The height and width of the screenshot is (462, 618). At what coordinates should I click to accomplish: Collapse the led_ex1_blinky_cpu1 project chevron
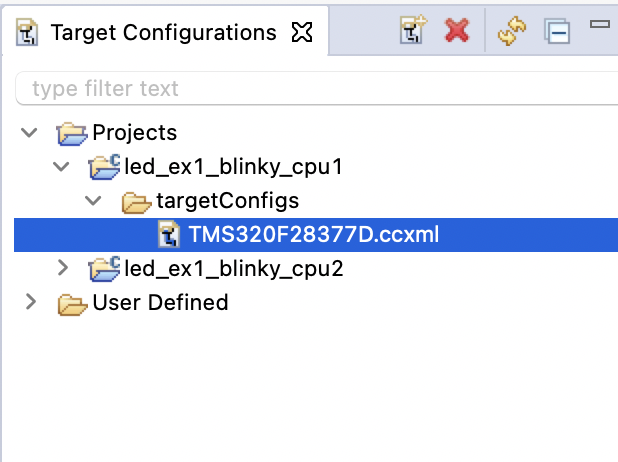coord(61,167)
